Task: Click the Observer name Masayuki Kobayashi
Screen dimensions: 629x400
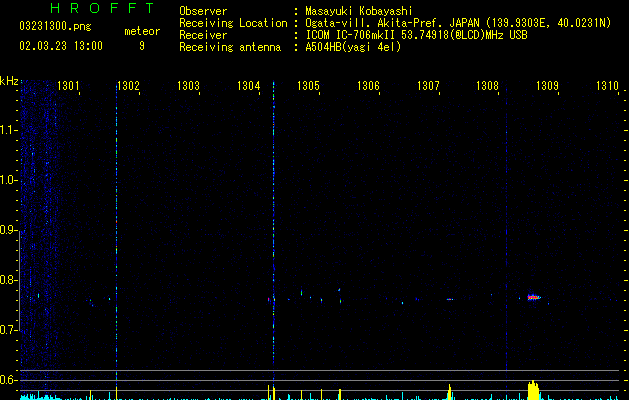Action: [x=359, y=11]
